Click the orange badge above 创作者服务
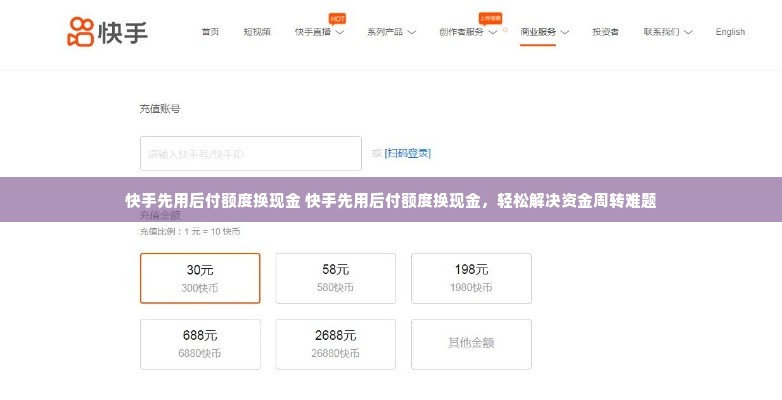The width and height of the screenshot is (782, 400). tap(490, 18)
